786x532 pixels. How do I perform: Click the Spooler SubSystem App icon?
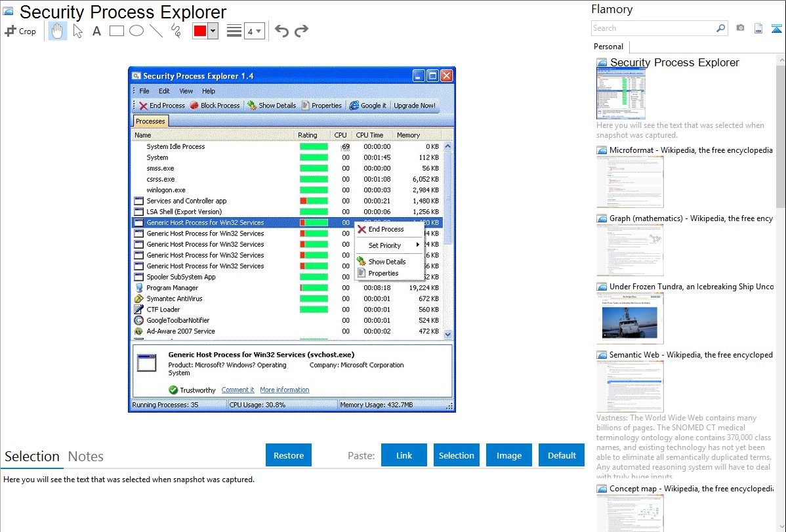pyautogui.click(x=139, y=277)
